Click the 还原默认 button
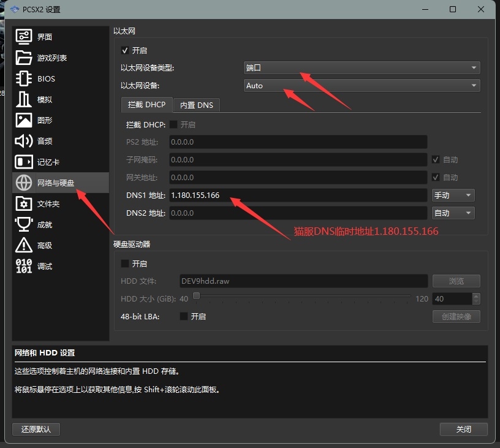The height and width of the screenshot is (448, 500). click(x=36, y=429)
